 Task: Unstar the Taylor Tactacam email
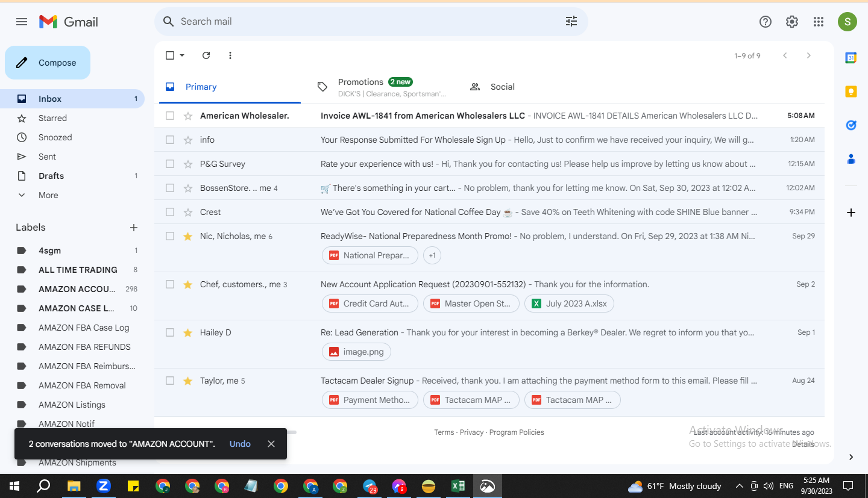(188, 381)
